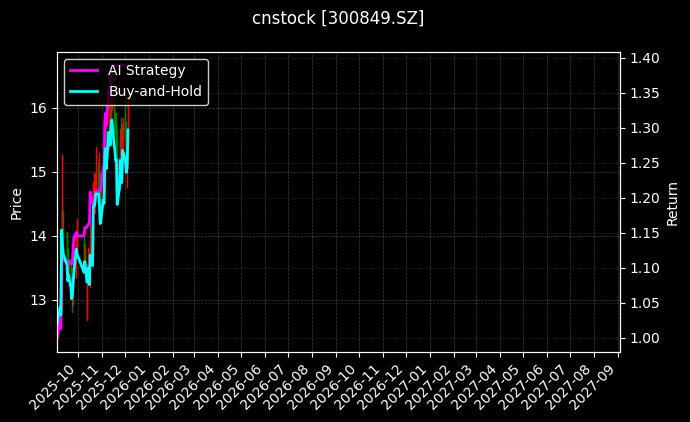690x422 pixels.
Task: Click price tick 15
Action: click(38, 172)
